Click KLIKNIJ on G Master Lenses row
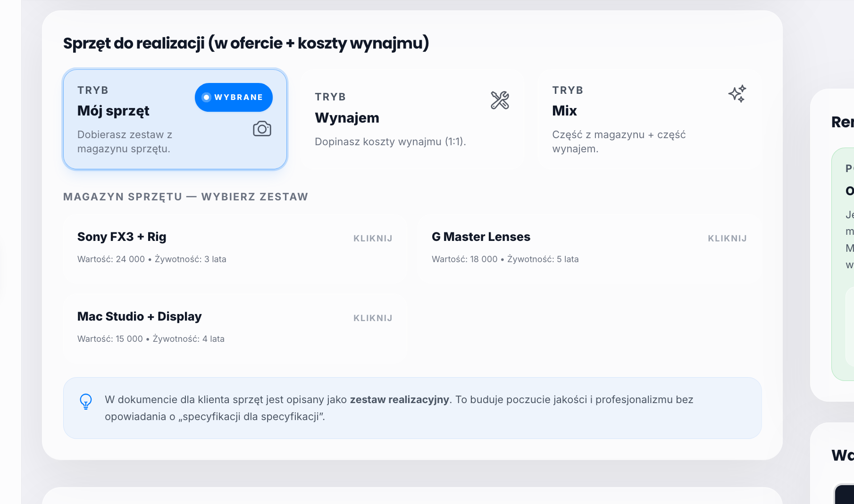Screen dimensions: 854x504 point(727,239)
